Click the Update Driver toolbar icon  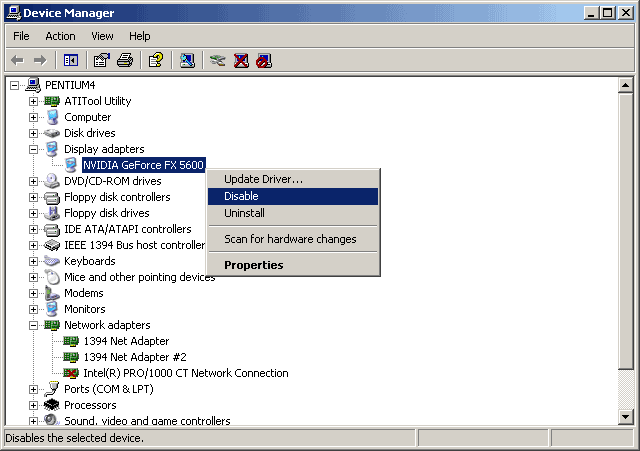[218, 61]
